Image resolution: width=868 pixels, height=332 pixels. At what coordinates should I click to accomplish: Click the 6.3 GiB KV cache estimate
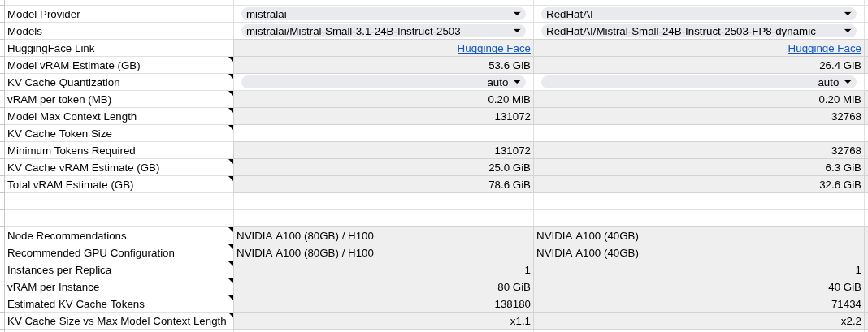[x=699, y=168]
